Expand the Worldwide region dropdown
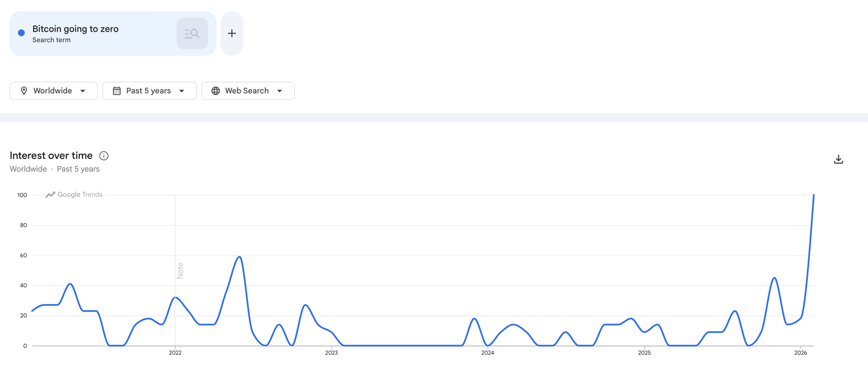 tap(82, 91)
